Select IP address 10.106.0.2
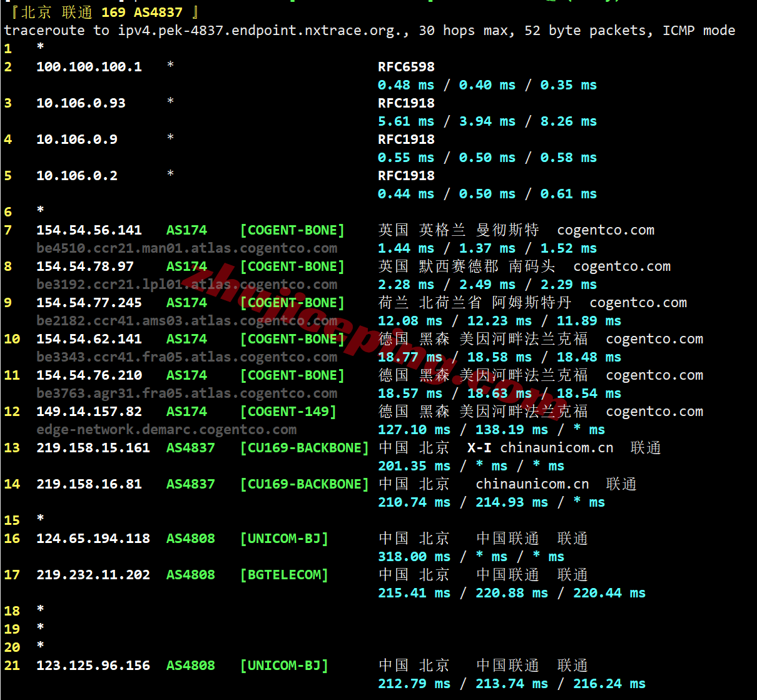 [x=77, y=176]
